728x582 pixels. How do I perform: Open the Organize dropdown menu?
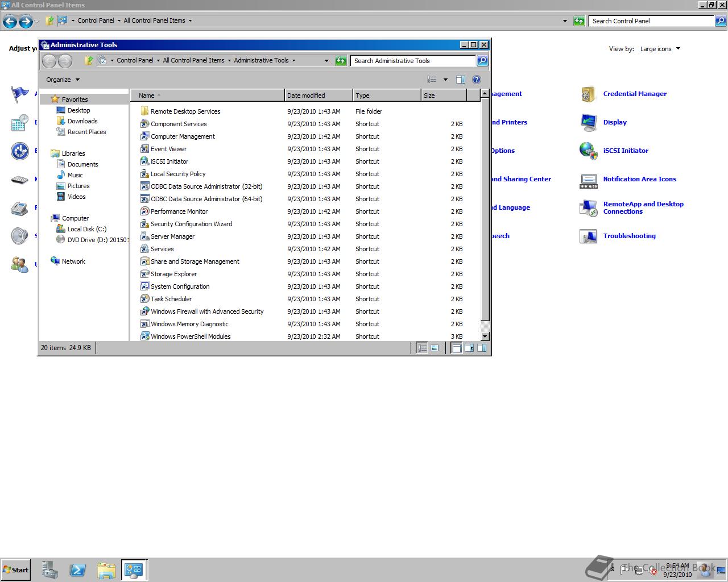point(63,80)
